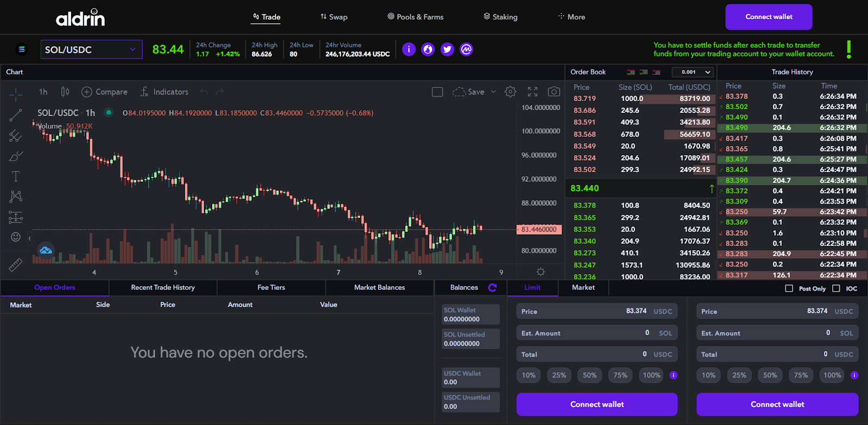This screenshot has height=425, width=868.
Task: Open the candlestick chart style selector
Action: coord(65,92)
